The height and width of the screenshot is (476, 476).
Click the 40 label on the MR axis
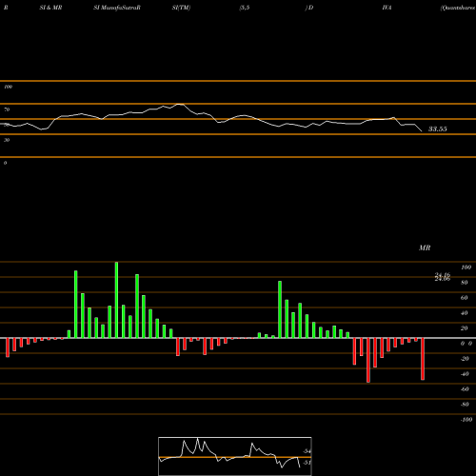click(465, 313)
